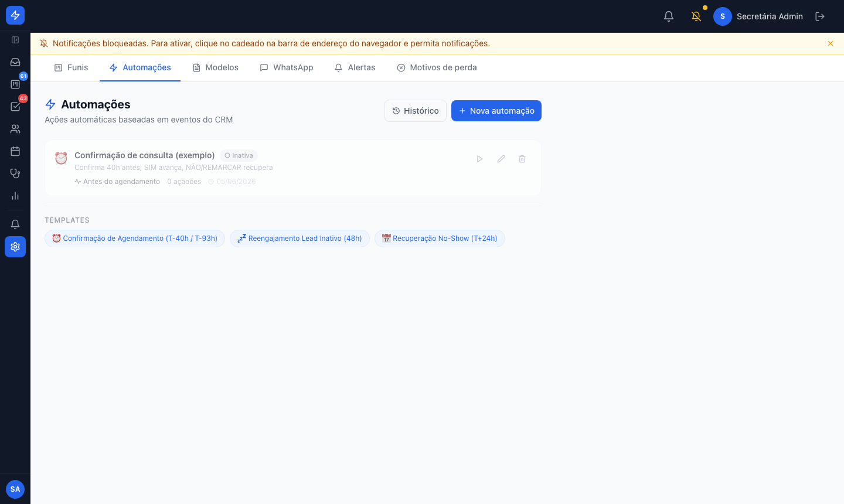This screenshot has height=504, width=844.
Task: Run the Confirmação de consulta automation play icon
Action: [x=480, y=159]
